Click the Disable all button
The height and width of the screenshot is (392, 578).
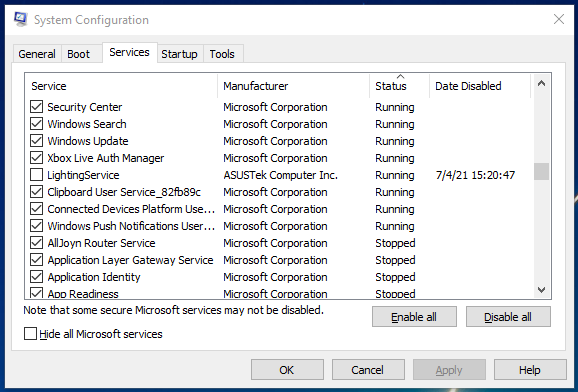click(508, 317)
